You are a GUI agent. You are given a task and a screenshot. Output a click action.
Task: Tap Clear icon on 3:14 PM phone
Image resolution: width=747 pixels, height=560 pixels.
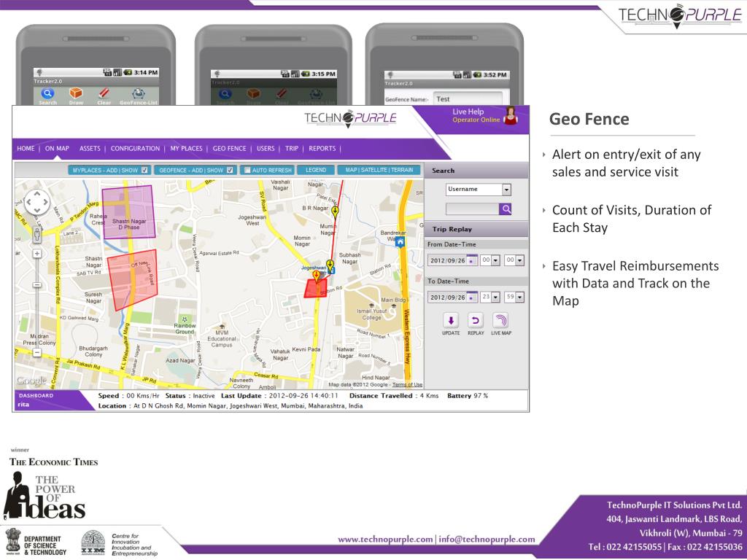104,93
